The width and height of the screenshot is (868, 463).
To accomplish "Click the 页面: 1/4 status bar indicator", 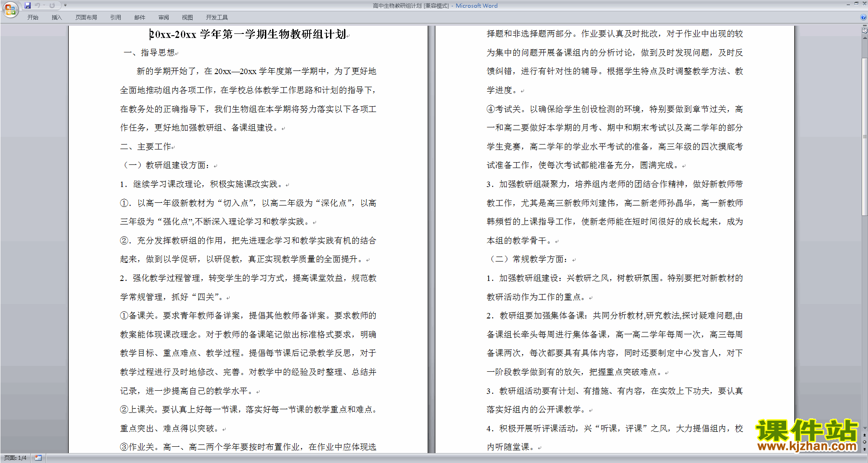I will [x=15, y=458].
